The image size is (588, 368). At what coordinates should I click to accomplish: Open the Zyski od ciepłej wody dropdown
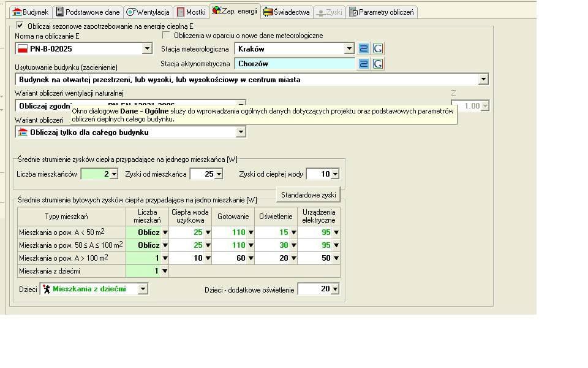coord(335,174)
